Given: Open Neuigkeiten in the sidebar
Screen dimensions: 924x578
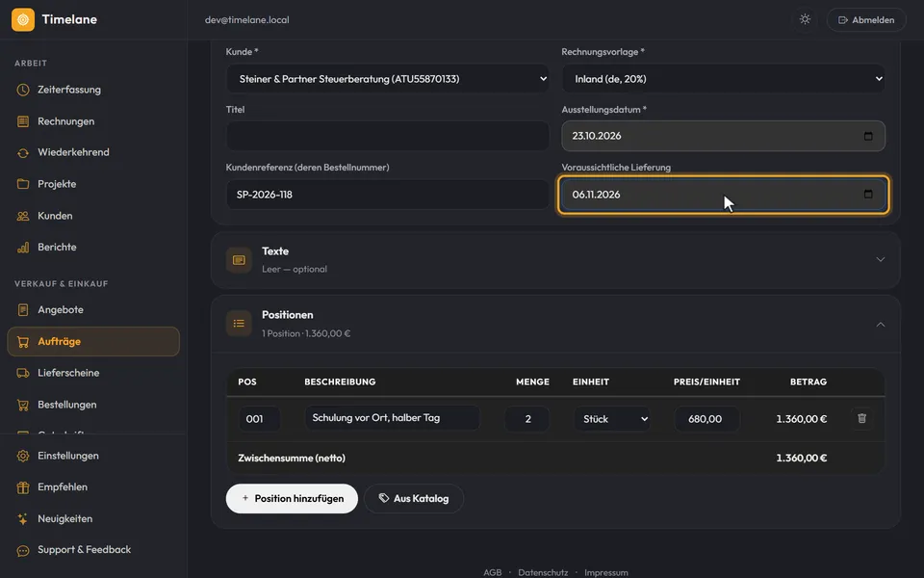Looking at the screenshot, I should pyautogui.click(x=93, y=519).
